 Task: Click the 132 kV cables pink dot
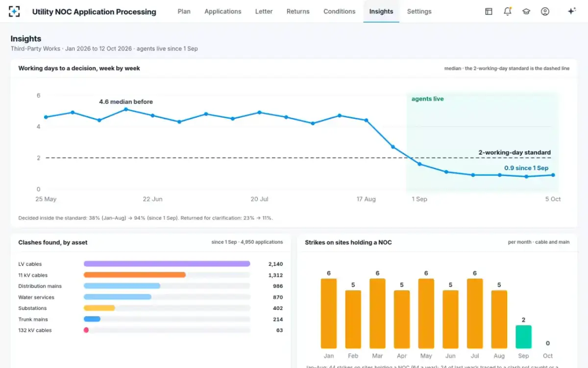coord(86,330)
